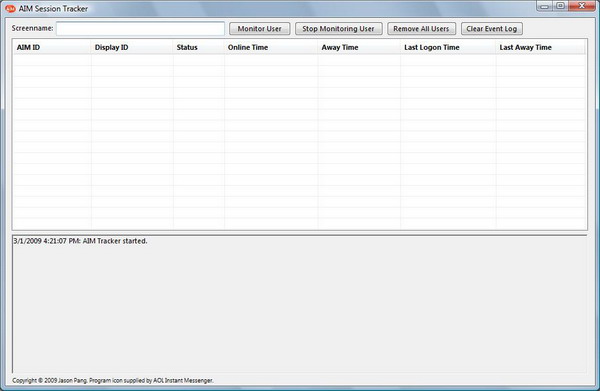Click the Clear Event Log button
600x391 pixels.
coord(492,29)
